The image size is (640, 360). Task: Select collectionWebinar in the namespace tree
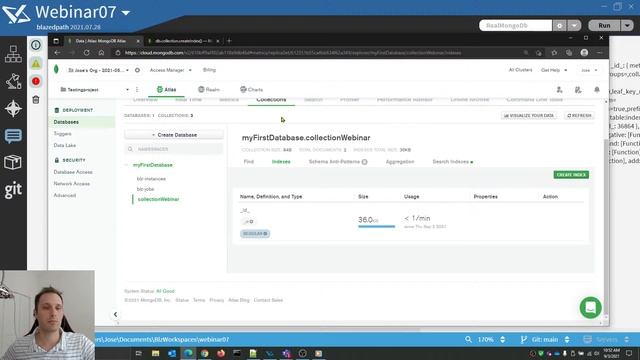pyautogui.click(x=158, y=199)
